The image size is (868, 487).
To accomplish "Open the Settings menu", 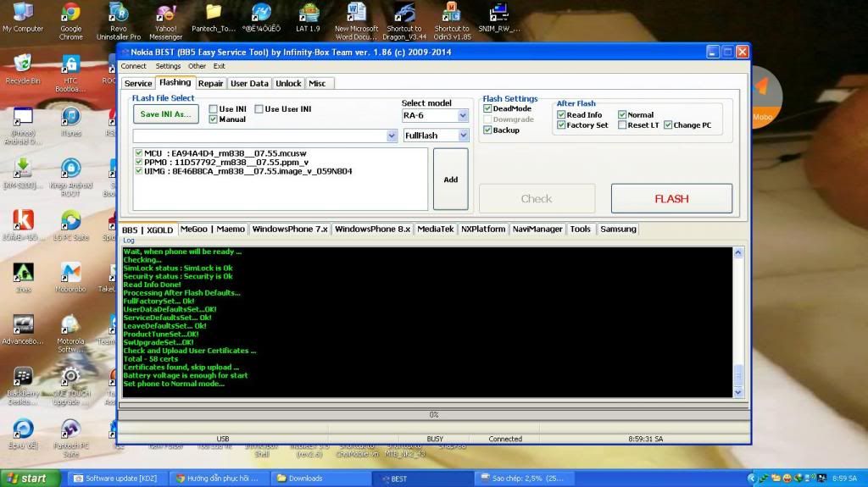I will [x=168, y=66].
